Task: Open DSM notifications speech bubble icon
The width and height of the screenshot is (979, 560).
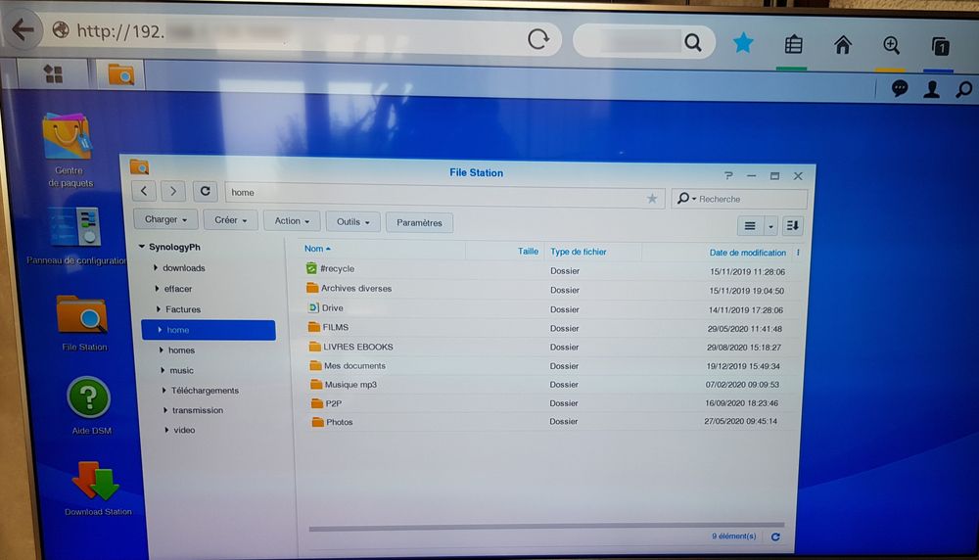Action: (899, 89)
